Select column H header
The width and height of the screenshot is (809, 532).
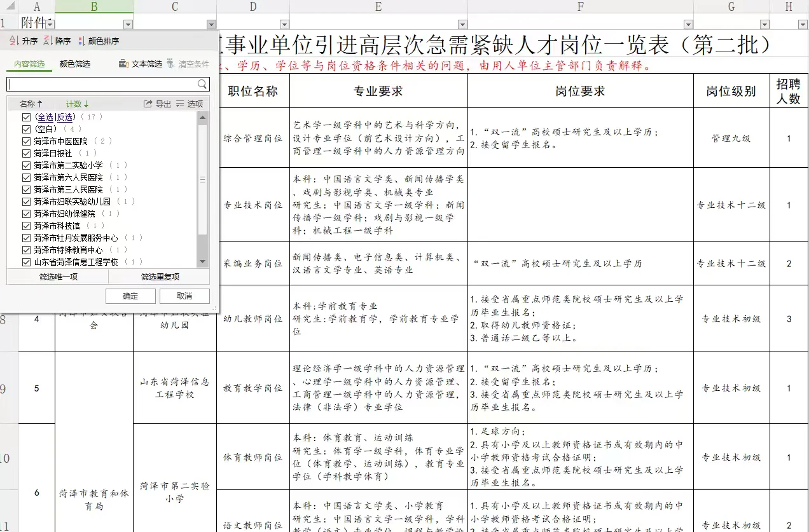[789, 6]
